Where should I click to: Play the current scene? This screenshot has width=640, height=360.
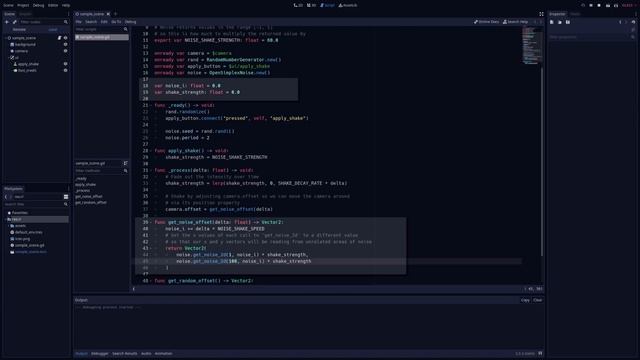[608, 5]
